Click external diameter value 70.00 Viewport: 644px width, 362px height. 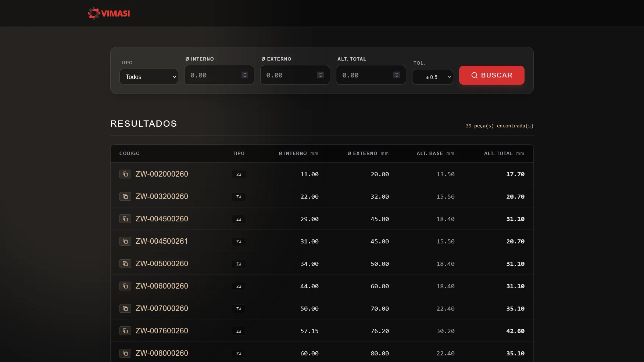point(380,309)
